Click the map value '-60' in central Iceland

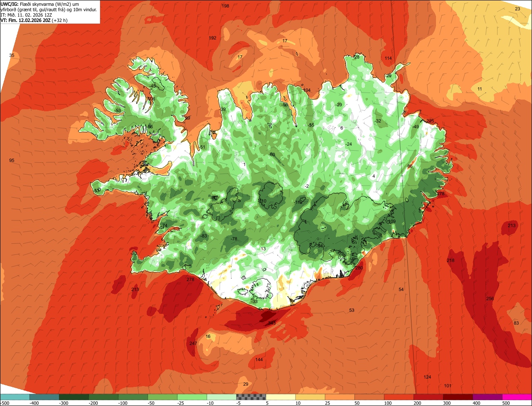tap(272, 154)
